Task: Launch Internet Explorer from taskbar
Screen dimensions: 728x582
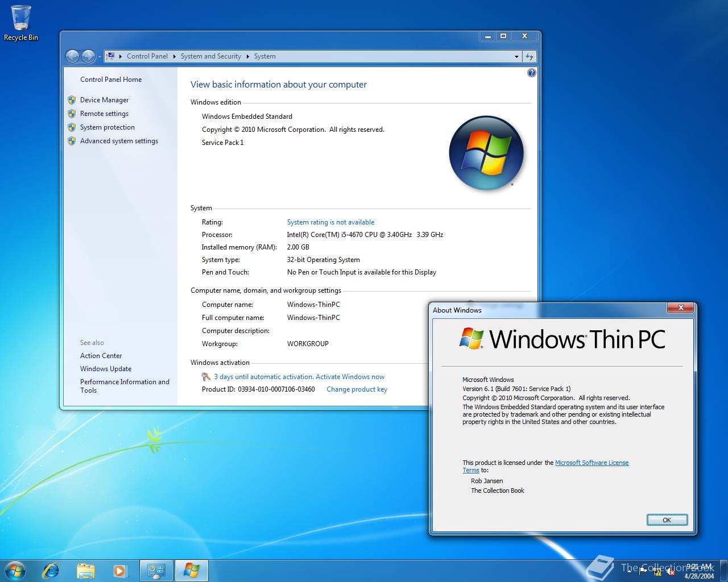Action: [51, 571]
